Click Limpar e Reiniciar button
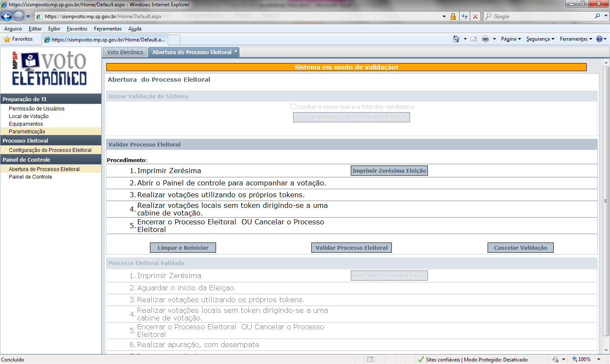 tap(183, 248)
